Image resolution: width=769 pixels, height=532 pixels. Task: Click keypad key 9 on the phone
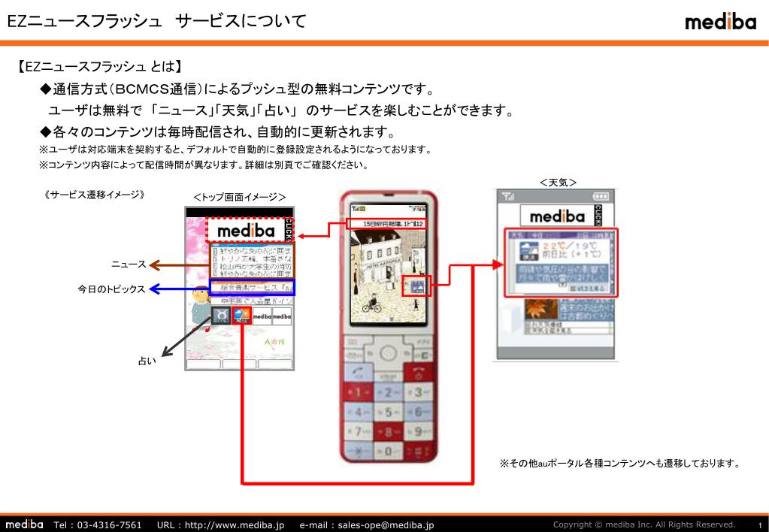click(x=419, y=431)
